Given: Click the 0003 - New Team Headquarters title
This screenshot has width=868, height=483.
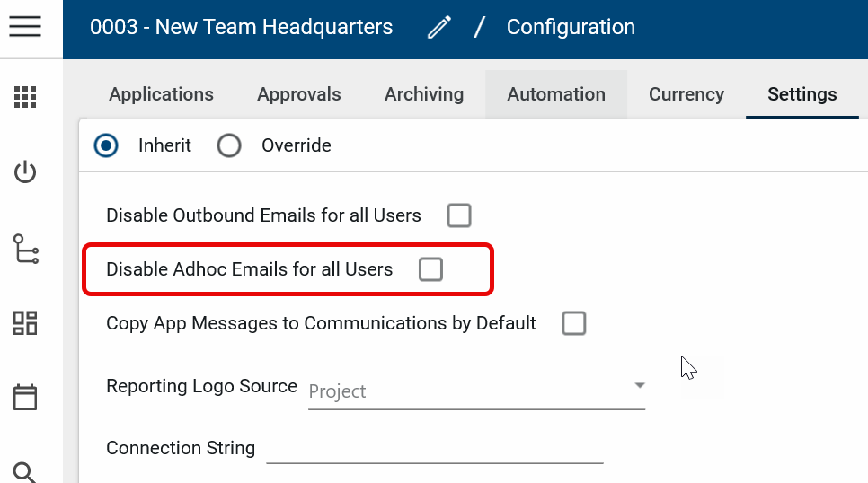Looking at the screenshot, I should click(x=241, y=28).
